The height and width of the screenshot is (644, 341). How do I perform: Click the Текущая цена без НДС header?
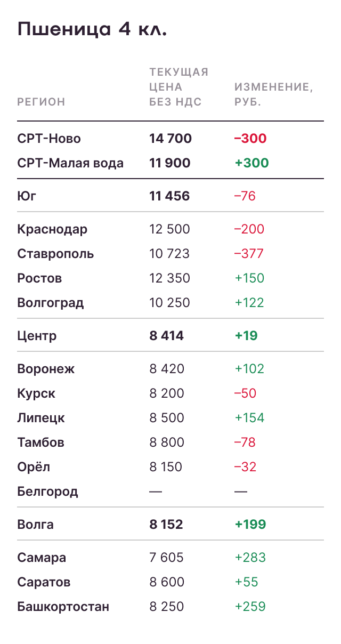[178, 87]
